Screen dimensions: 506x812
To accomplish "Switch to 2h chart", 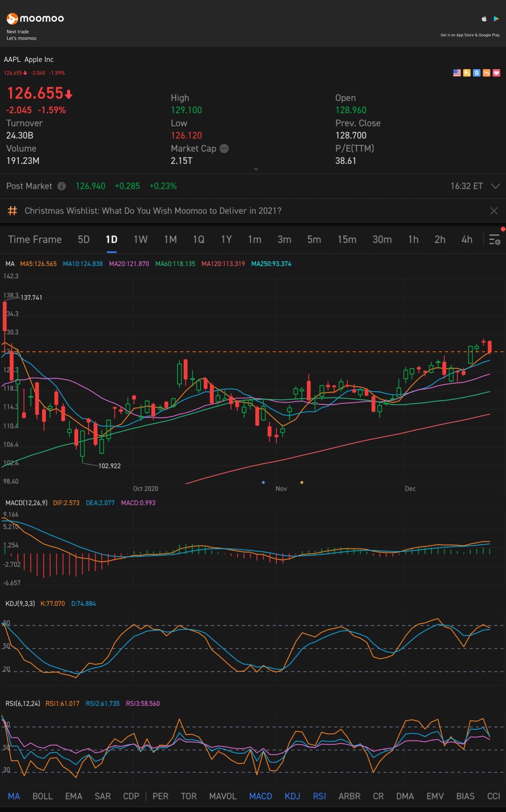I will (x=440, y=240).
